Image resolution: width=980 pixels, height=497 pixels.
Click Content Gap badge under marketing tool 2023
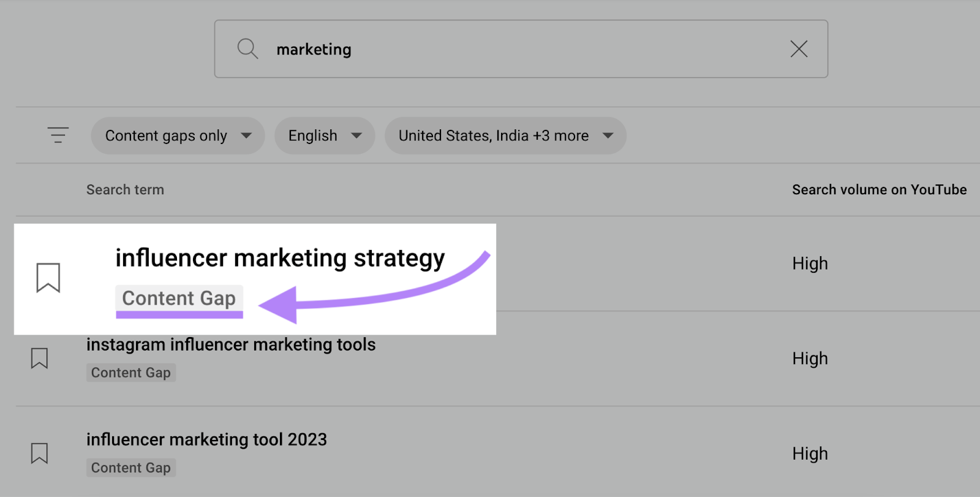coord(131,468)
